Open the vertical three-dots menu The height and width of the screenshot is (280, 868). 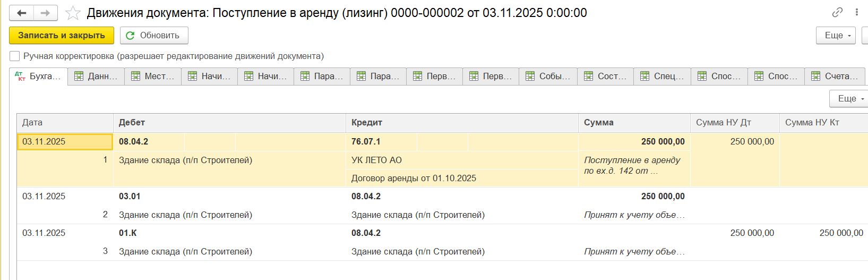856,12
